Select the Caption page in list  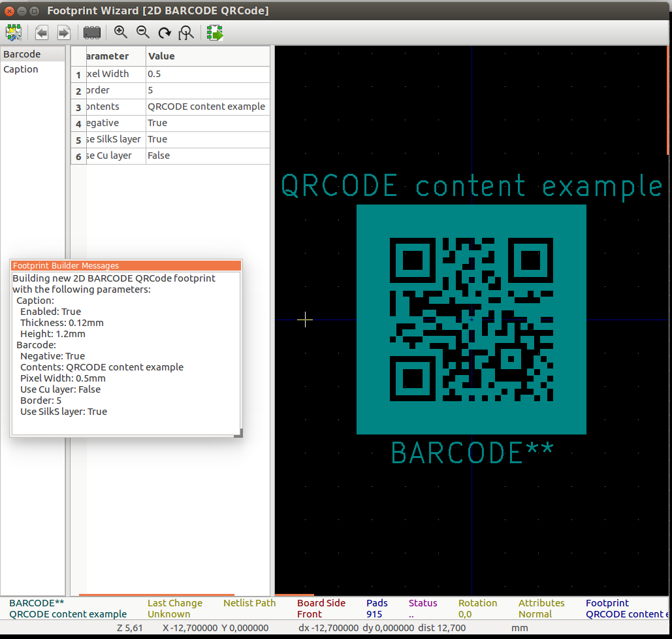point(21,69)
